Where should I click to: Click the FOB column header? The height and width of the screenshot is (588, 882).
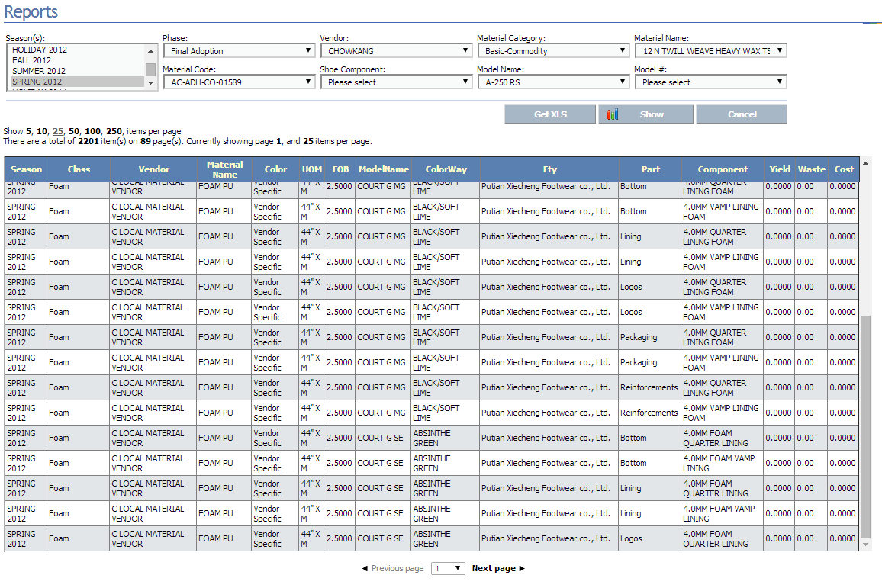pyautogui.click(x=340, y=169)
